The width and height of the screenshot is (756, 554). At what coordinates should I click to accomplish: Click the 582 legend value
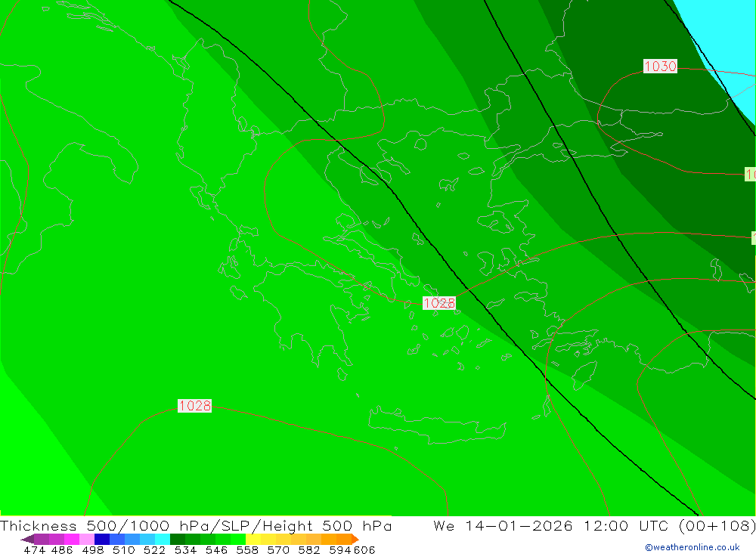[308, 549]
